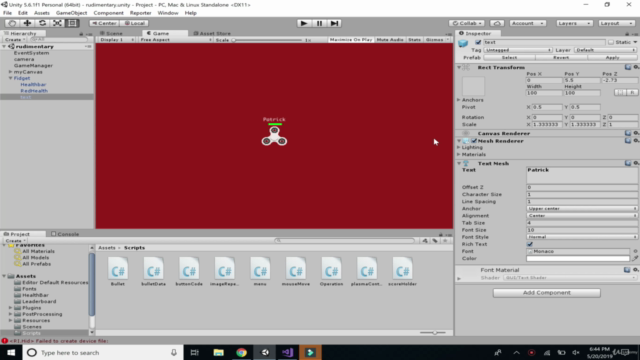This screenshot has height=360, width=640.
Task: Open the Display 1 dropdown
Action: (x=116, y=40)
